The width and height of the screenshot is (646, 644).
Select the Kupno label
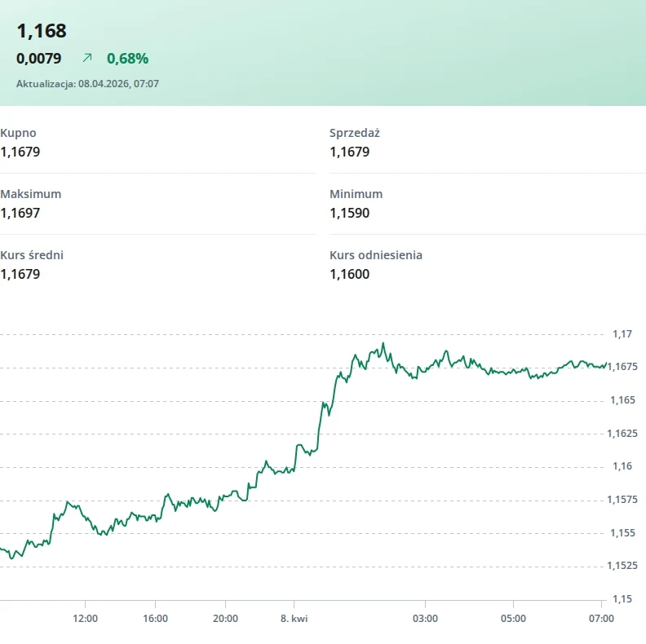coord(19,133)
